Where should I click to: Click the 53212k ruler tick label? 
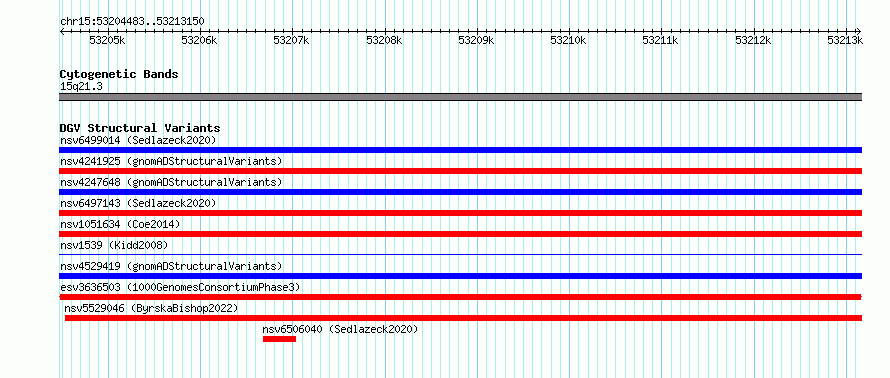[753, 40]
